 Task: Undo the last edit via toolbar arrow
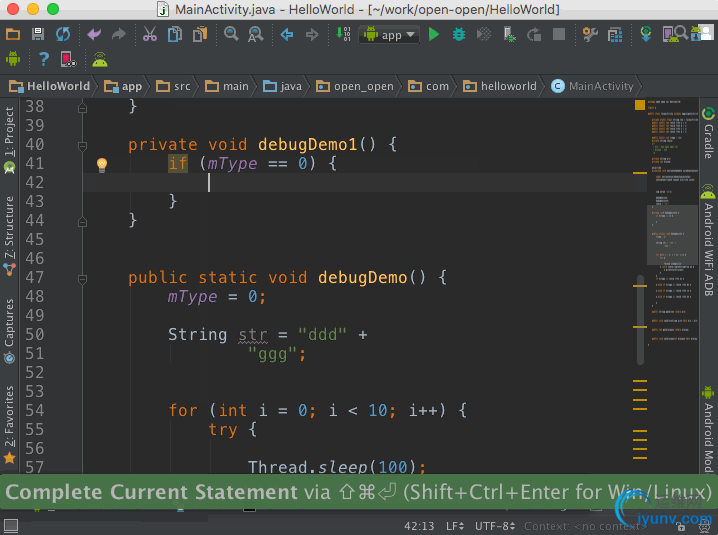pyautogui.click(x=94, y=34)
